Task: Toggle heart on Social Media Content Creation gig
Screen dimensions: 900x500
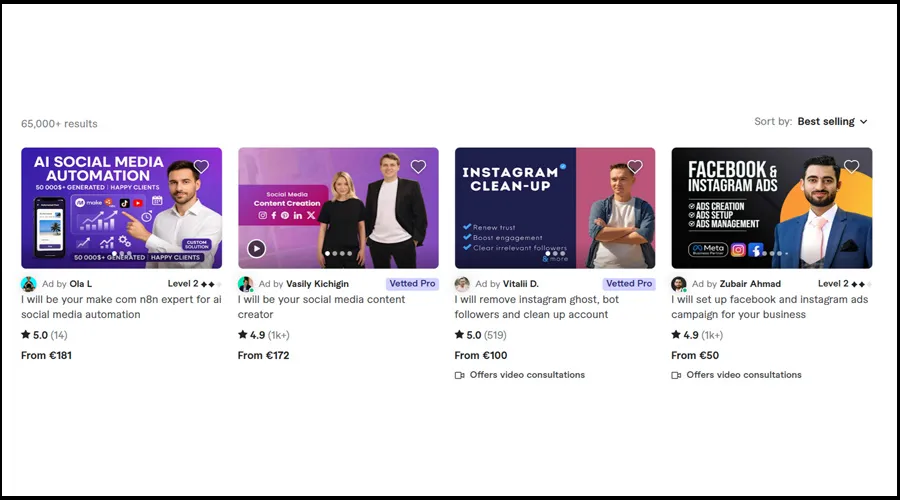Action: (x=418, y=167)
